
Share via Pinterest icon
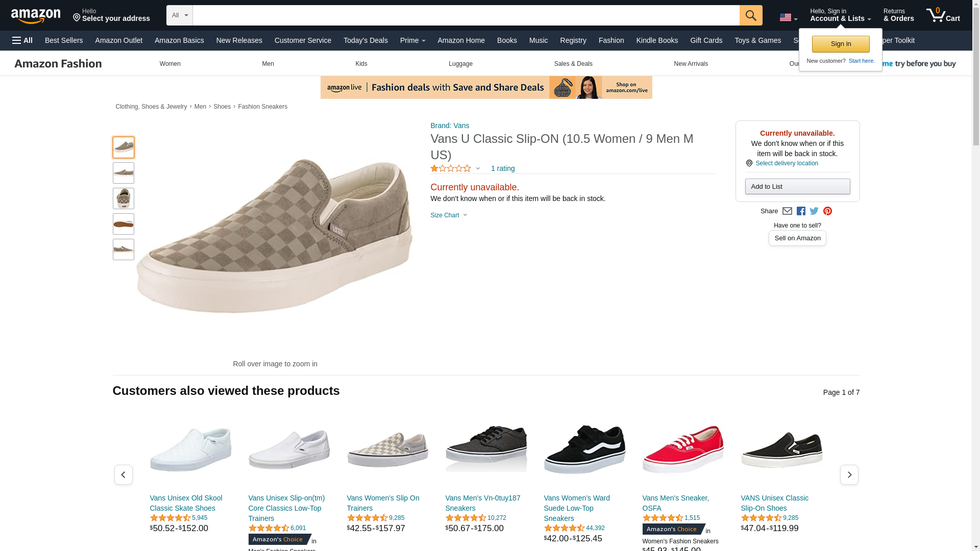[x=827, y=211]
